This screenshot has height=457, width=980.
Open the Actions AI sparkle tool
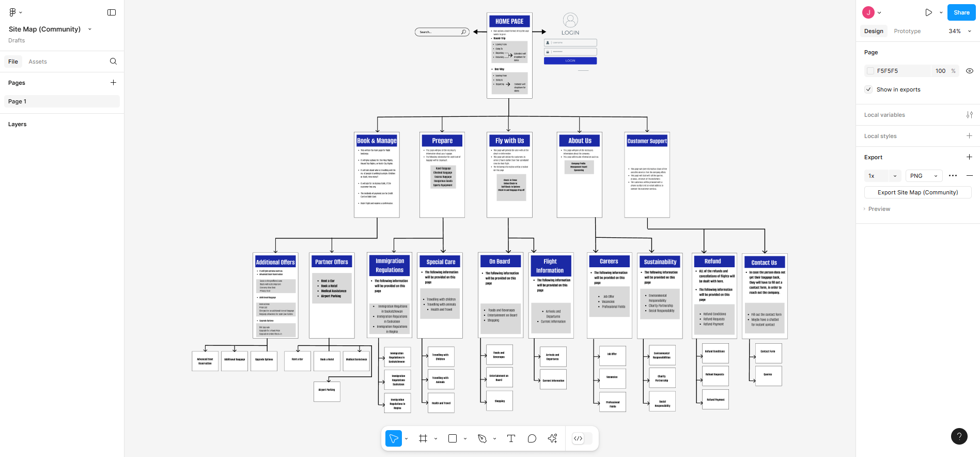553,438
